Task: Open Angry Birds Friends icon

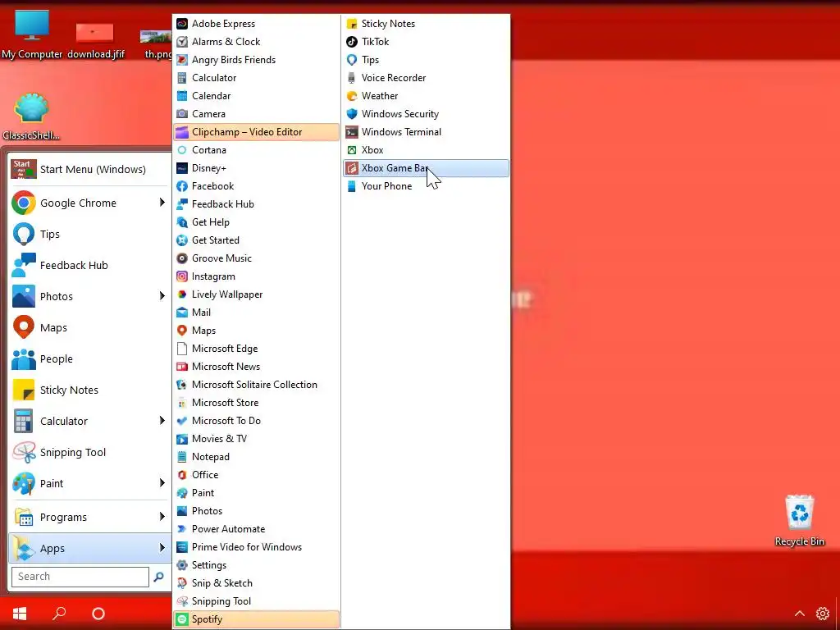Action: click(182, 59)
